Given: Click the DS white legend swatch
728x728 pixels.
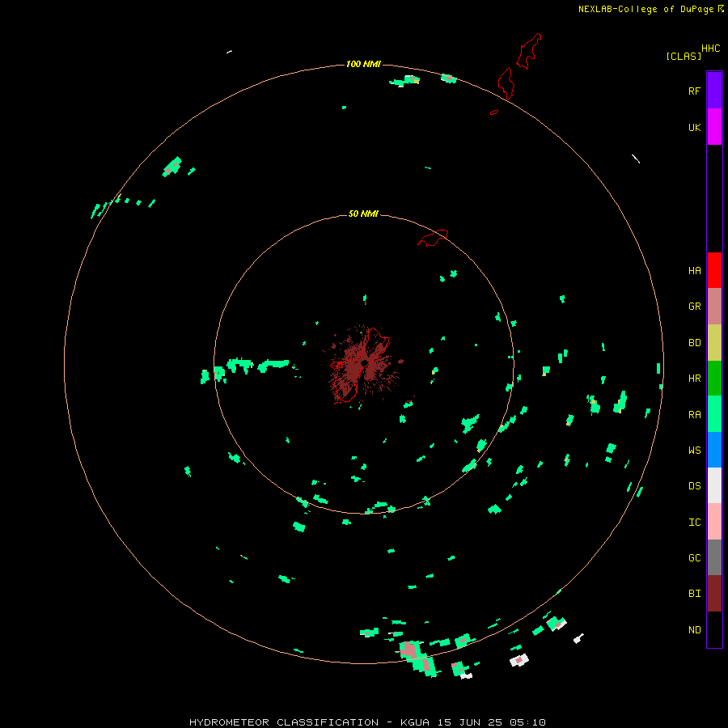Looking at the screenshot, I should [x=714, y=485].
